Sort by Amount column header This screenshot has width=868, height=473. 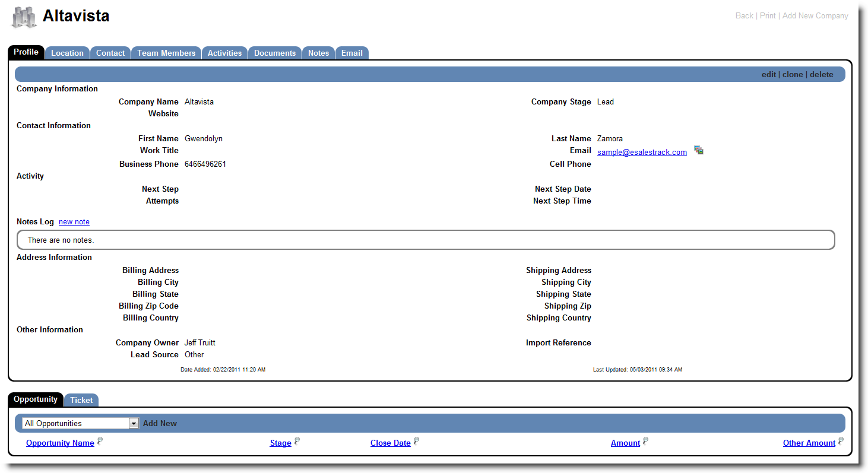(625, 443)
